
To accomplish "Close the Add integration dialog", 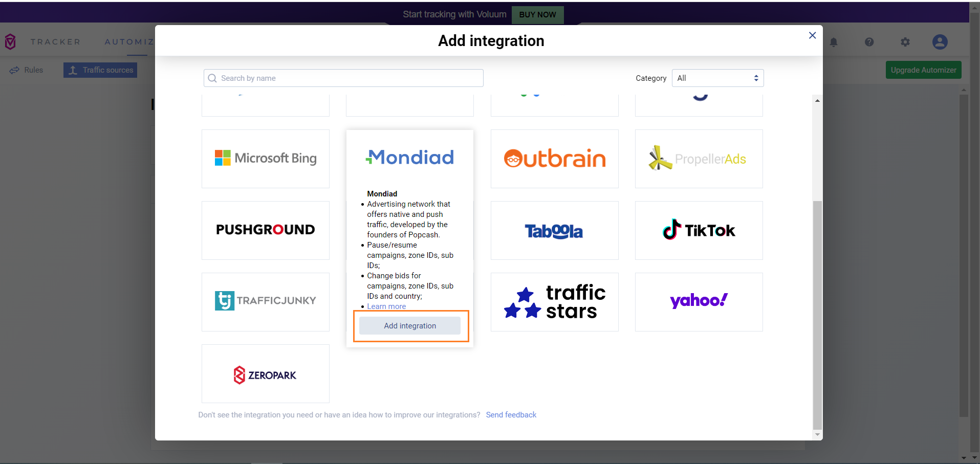I will coord(812,35).
